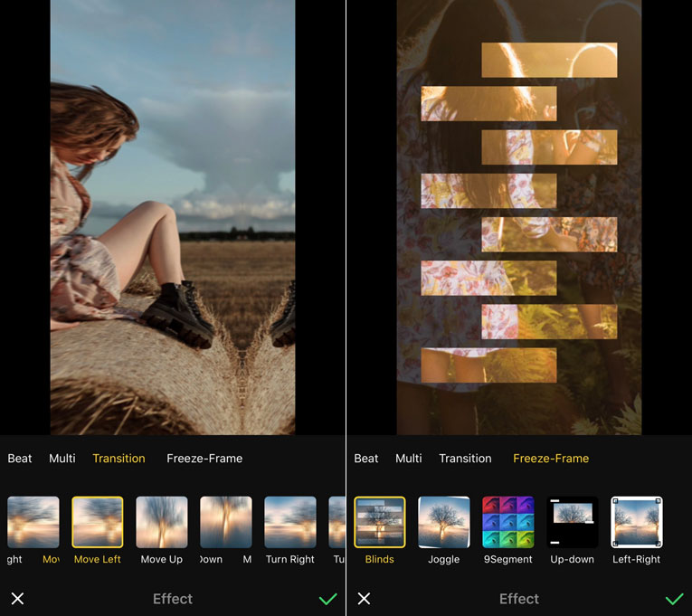
Task: Tap the highlighted Freeze-Frame tab in right screen
Action: (551, 459)
